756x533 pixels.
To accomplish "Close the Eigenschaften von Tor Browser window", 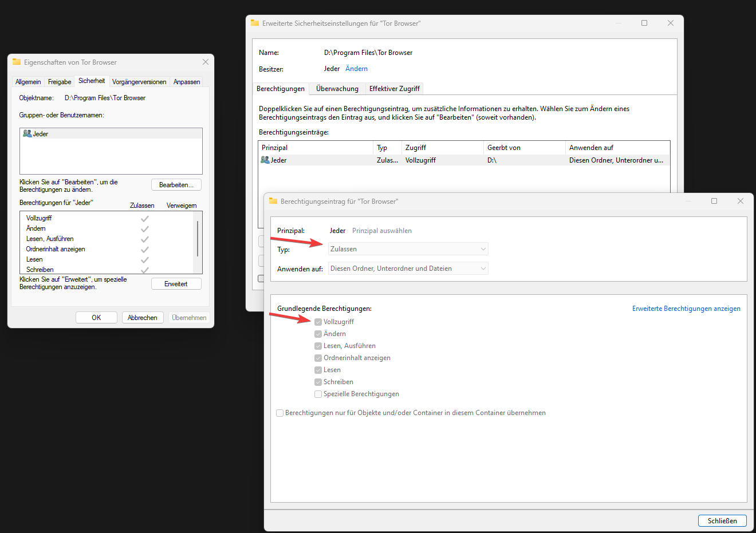I will tap(206, 62).
